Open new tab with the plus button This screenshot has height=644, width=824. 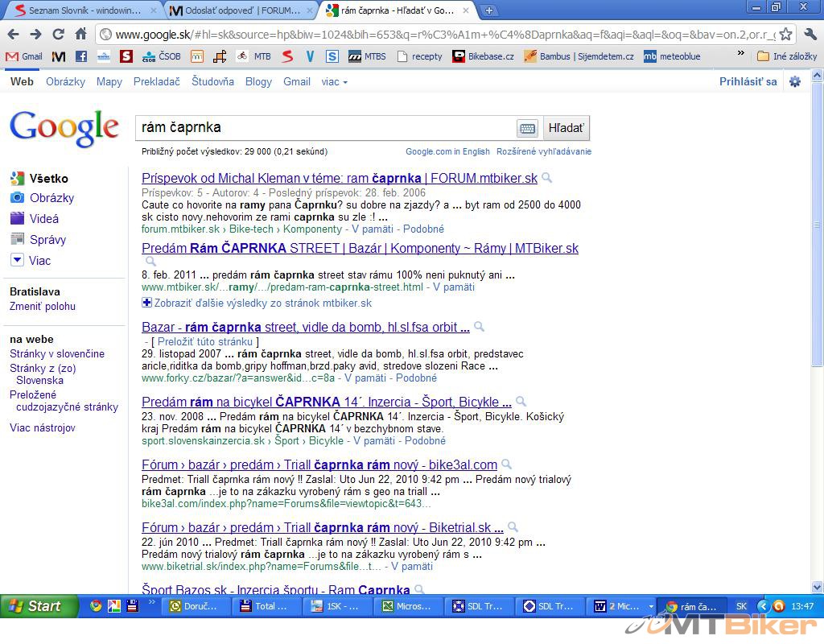(x=488, y=10)
